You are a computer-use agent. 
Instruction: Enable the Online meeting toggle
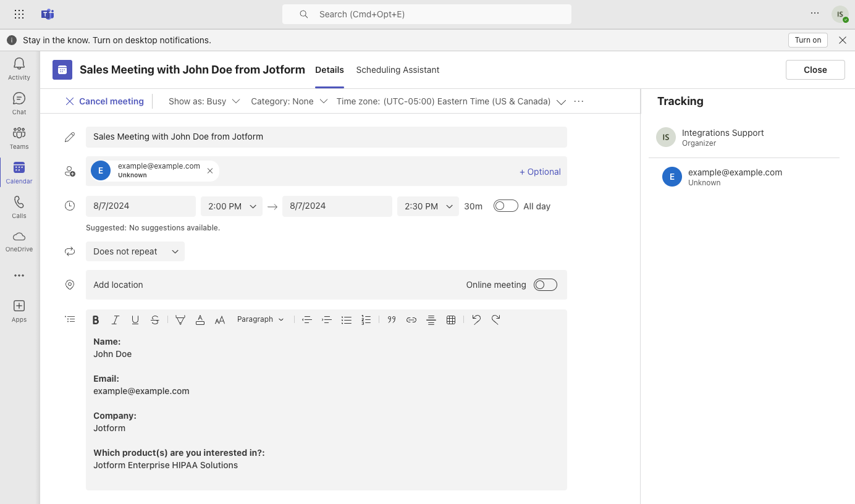(x=545, y=285)
